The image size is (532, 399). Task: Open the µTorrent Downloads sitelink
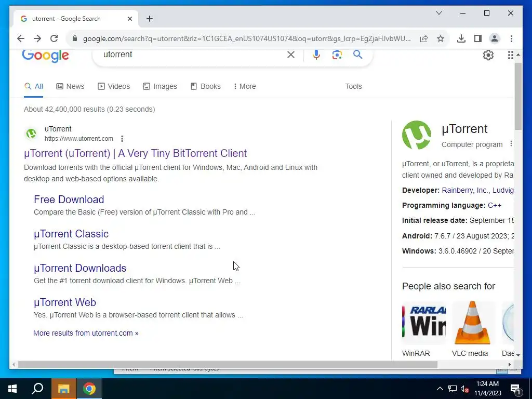point(80,268)
